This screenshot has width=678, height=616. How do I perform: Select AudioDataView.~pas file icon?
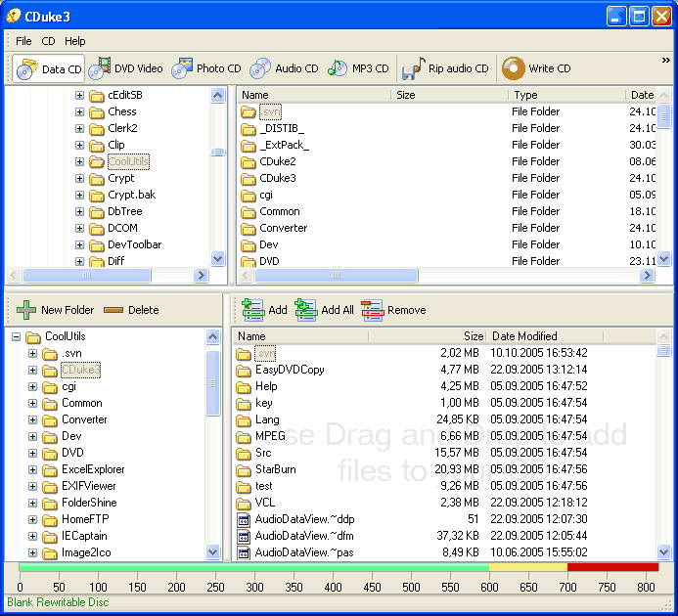(244, 552)
